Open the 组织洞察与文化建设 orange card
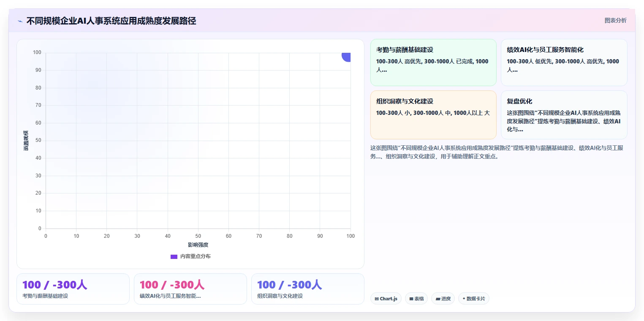Image resolution: width=644 pixels, height=321 pixels. pos(433,114)
